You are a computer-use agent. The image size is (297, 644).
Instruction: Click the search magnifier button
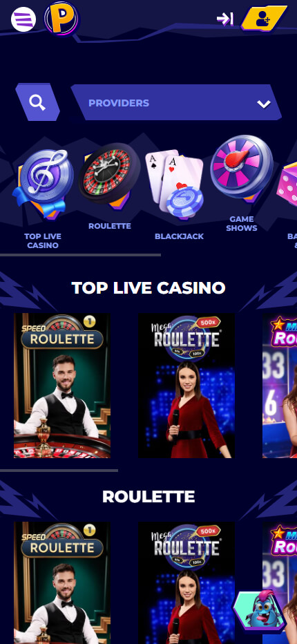pos(37,102)
